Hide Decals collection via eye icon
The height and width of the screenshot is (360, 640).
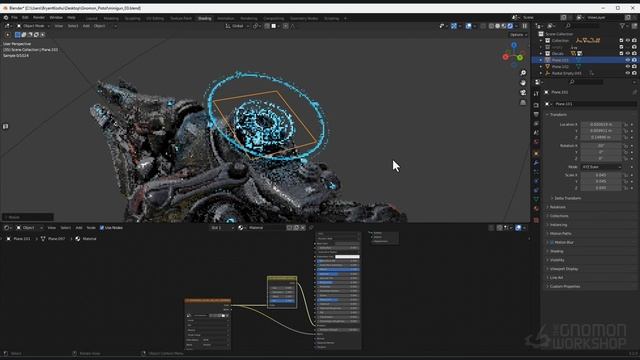tap(628, 53)
